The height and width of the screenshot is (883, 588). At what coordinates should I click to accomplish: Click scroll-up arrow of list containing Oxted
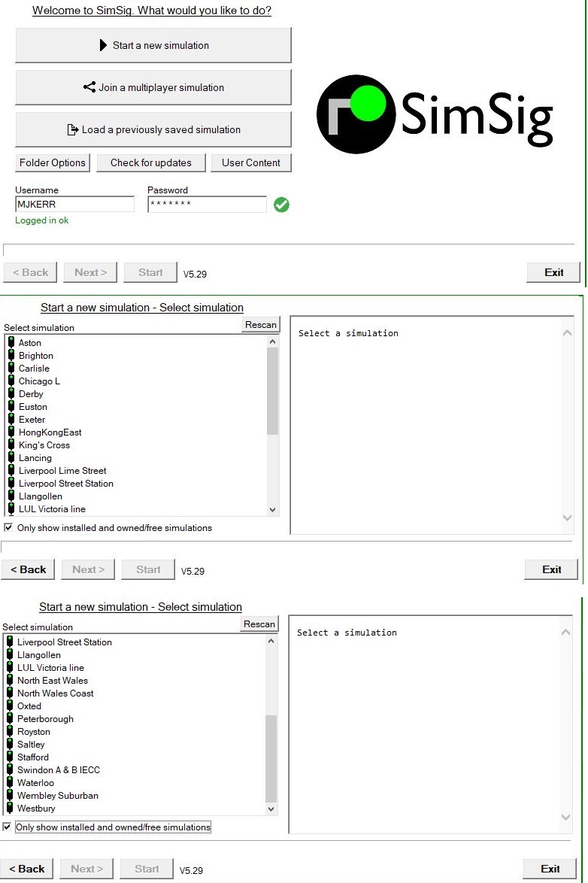coord(271,641)
